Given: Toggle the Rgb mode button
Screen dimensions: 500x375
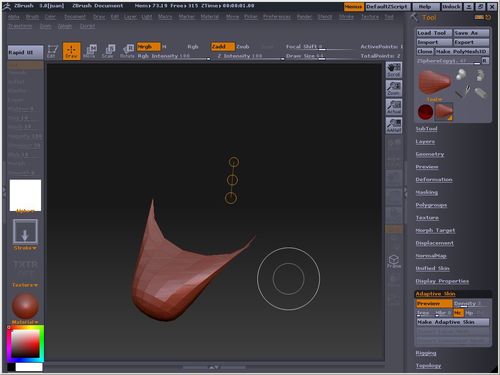Looking at the screenshot, I should click(x=193, y=47).
